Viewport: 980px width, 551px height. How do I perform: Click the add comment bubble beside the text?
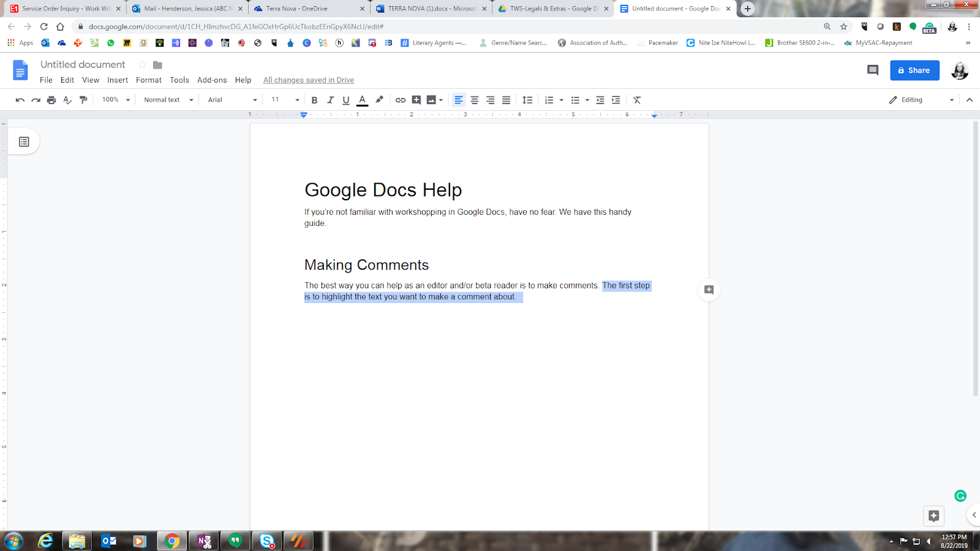coord(709,290)
